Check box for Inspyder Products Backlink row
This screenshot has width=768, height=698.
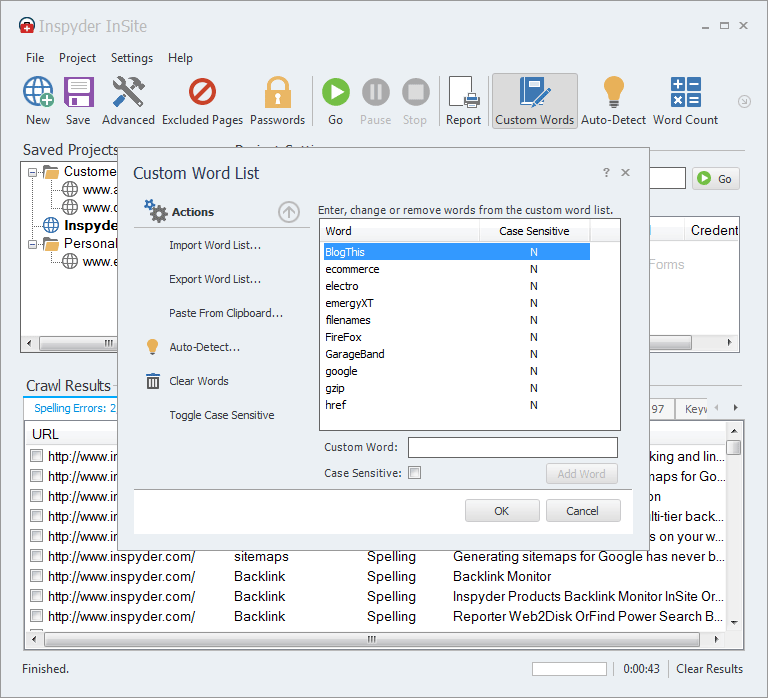click(36, 596)
